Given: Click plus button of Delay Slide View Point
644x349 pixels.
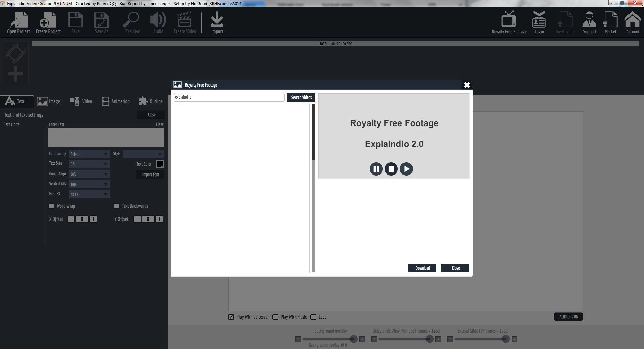Looking at the screenshot, I should click(x=438, y=339).
